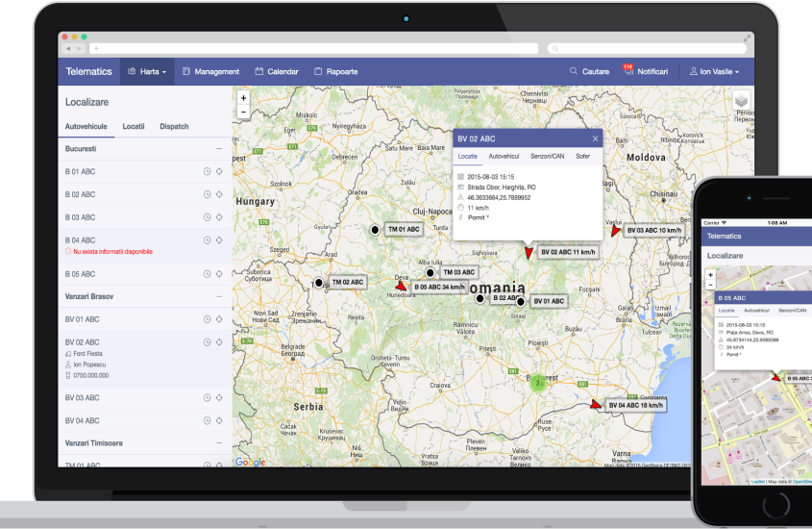The height and width of the screenshot is (529, 812).
Task: Open the Ion Vasile user dropdown
Action: click(x=714, y=71)
